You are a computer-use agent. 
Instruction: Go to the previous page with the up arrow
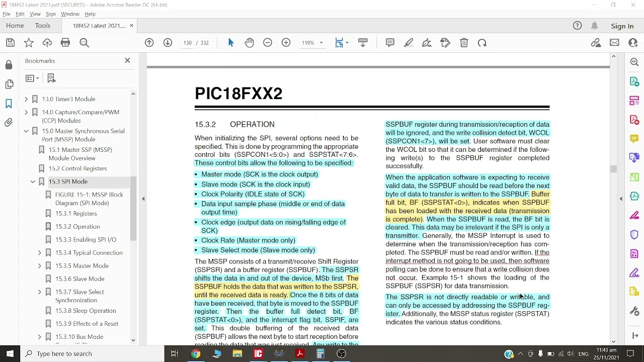[149, 43]
